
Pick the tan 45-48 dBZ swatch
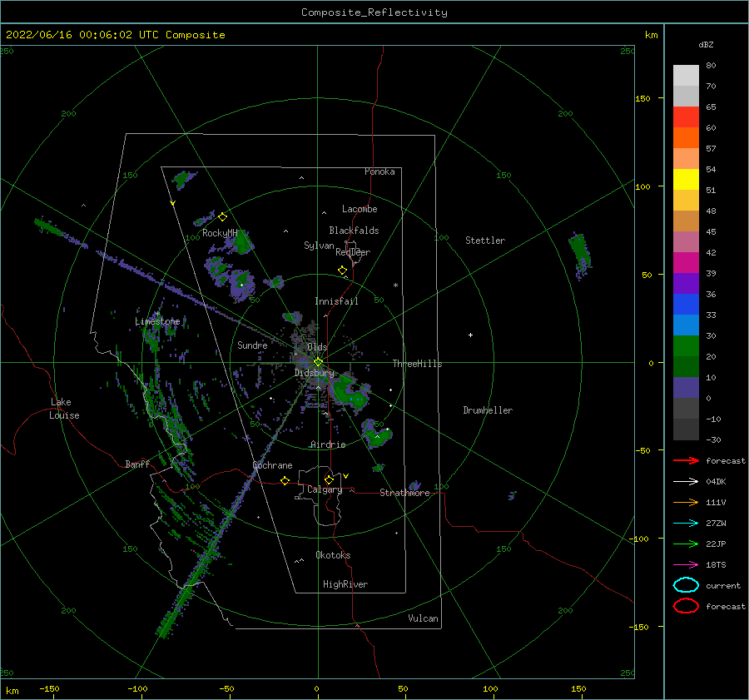click(x=686, y=221)
